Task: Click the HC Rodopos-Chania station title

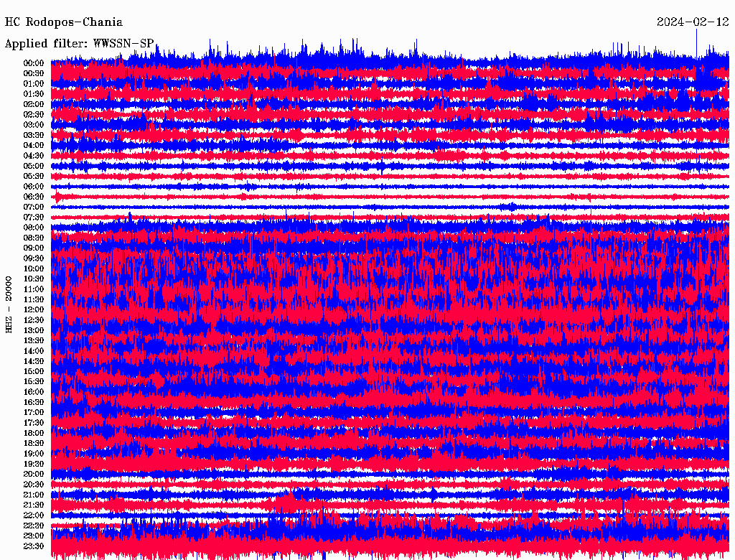Action: pyautogui.click(x=64, y=22)
